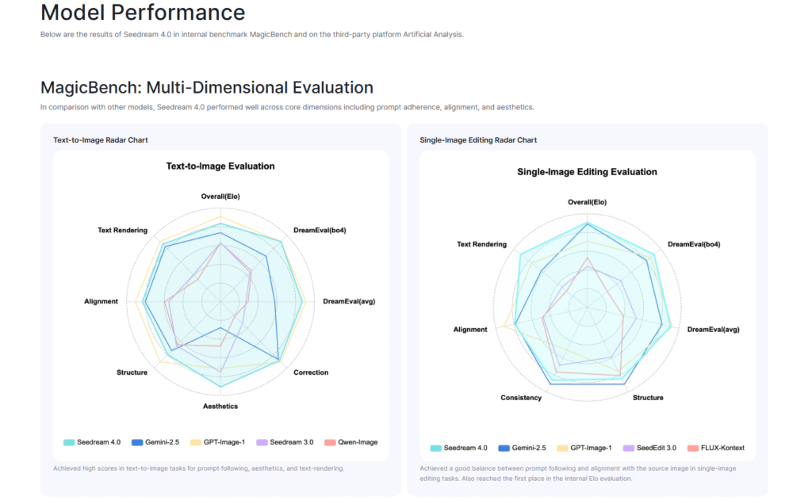This screenshot has height=504, width=812.
Task: Select the Single-Image Editing Evaluation chart title
Action: pyautogui.click(x=587, y=172)
